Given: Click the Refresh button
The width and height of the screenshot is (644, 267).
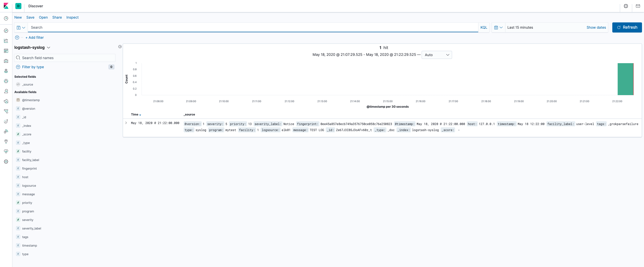Looking at the screenshot, I should coord(627,27).
